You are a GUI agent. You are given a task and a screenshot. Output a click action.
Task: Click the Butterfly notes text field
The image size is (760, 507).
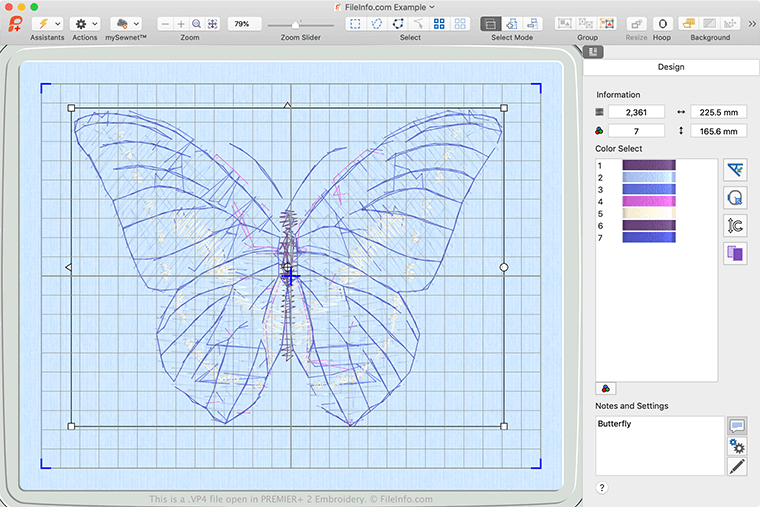click(x=660, y=445)
